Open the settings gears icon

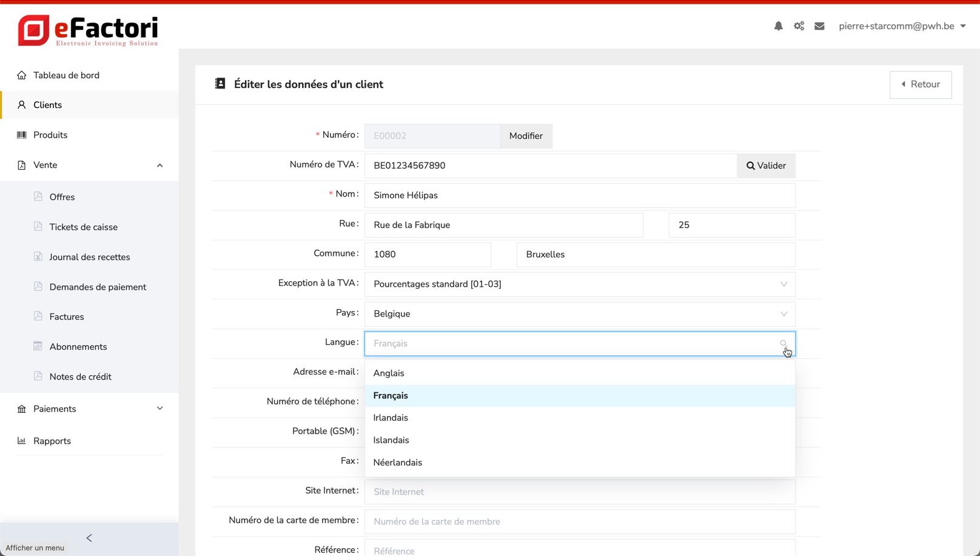click(x=799, y=26)
